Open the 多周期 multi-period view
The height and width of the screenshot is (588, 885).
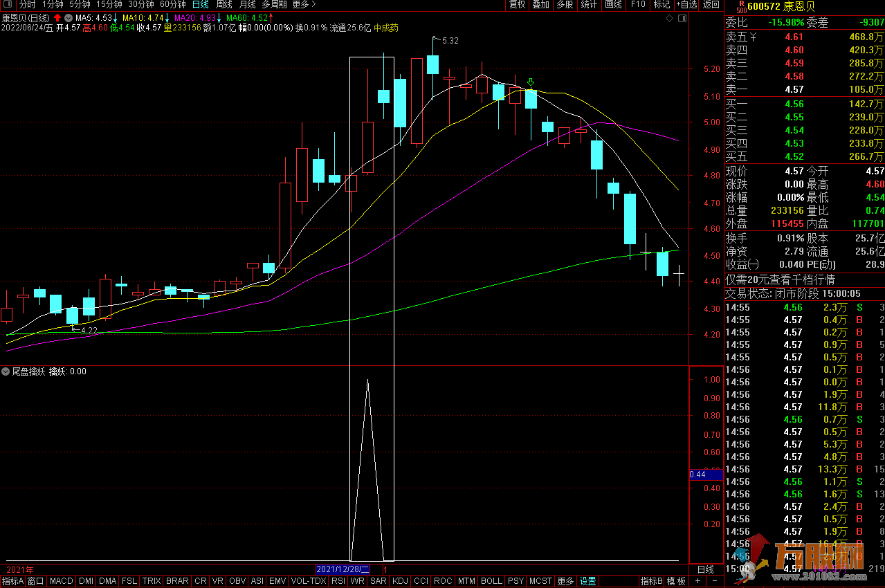click(274, 5)
